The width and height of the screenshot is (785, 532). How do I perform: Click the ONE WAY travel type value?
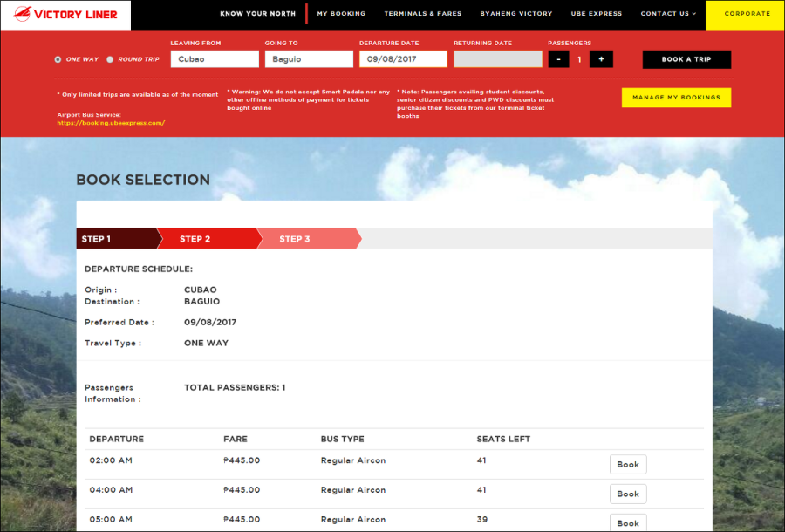pos(206,343)
